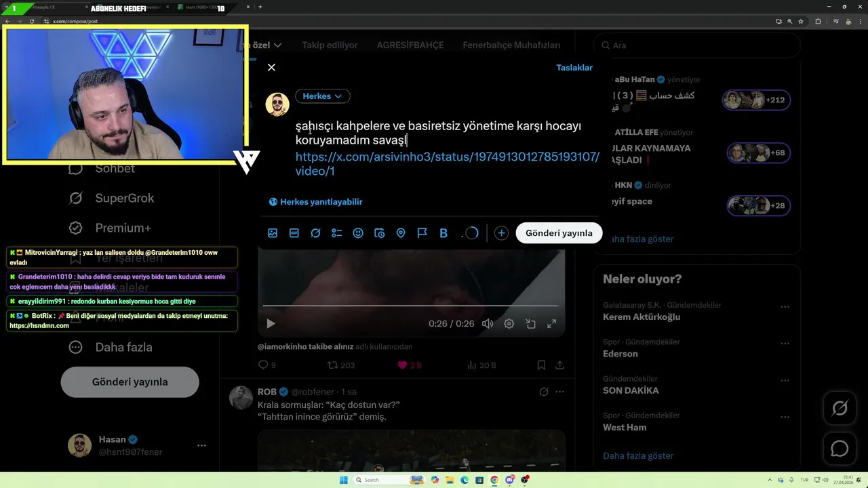Open ROB post Grok icon
This screenshot has width=868, height=488.
(x=543, y=392)
